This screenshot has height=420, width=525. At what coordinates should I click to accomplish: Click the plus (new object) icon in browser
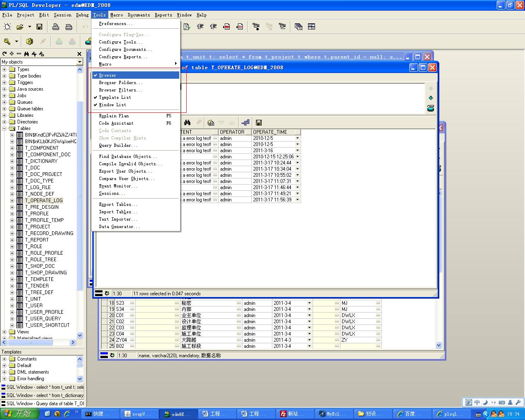(x=12, y=54)
